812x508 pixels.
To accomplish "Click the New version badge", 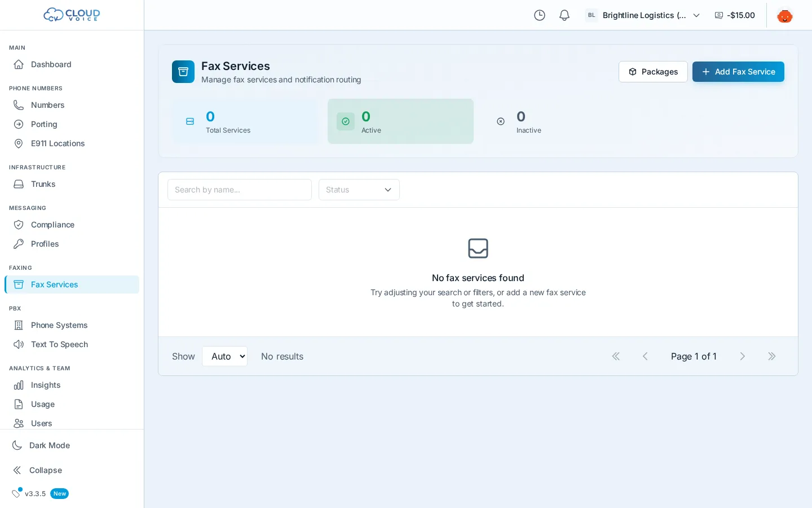I will [x=59, y=493].
